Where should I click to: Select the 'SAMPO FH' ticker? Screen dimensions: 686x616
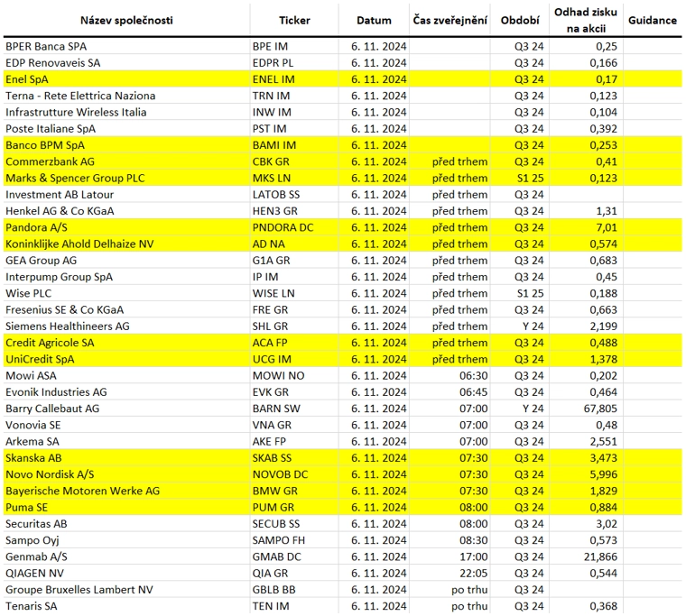(x=278, y=540)
